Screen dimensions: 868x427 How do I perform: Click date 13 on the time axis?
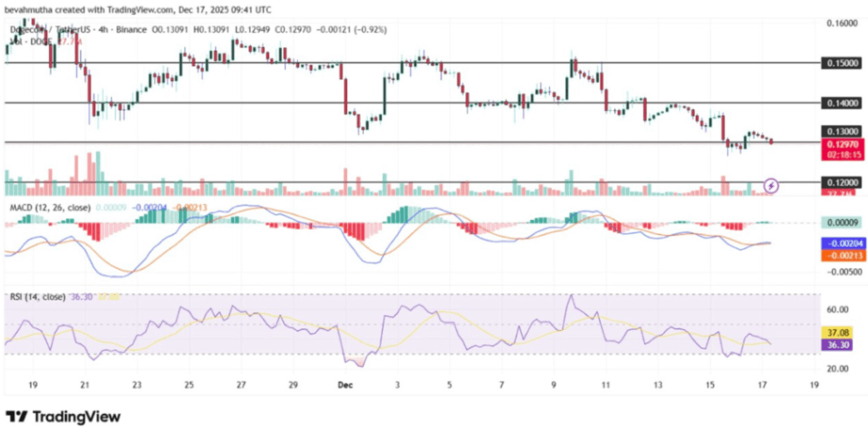(x=657, y=385)
